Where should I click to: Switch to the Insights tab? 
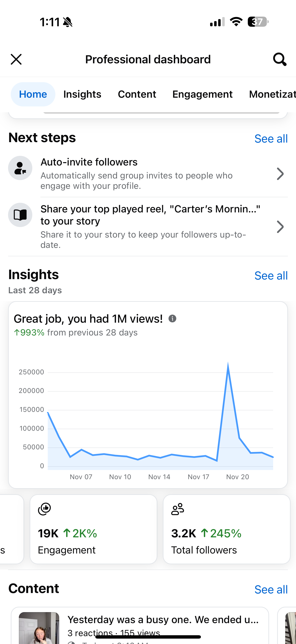(82, 94)
